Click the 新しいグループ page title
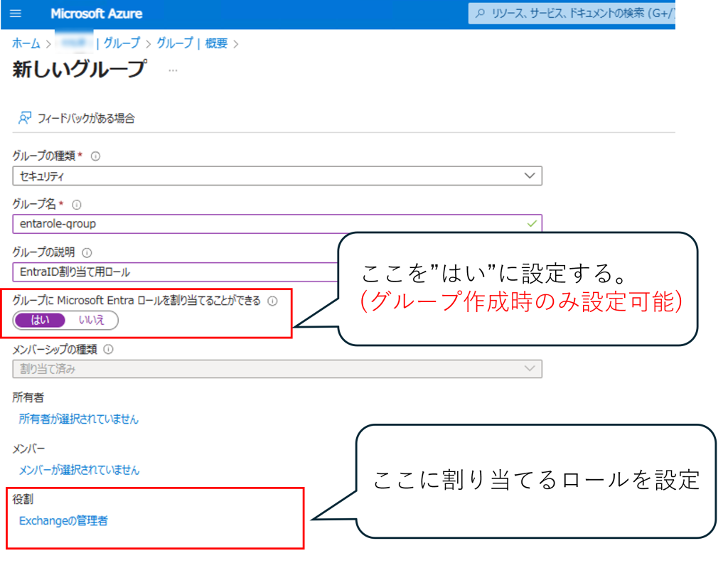Image resolution: width=728 pixels, height=563 pixels. tap(80, 69)
